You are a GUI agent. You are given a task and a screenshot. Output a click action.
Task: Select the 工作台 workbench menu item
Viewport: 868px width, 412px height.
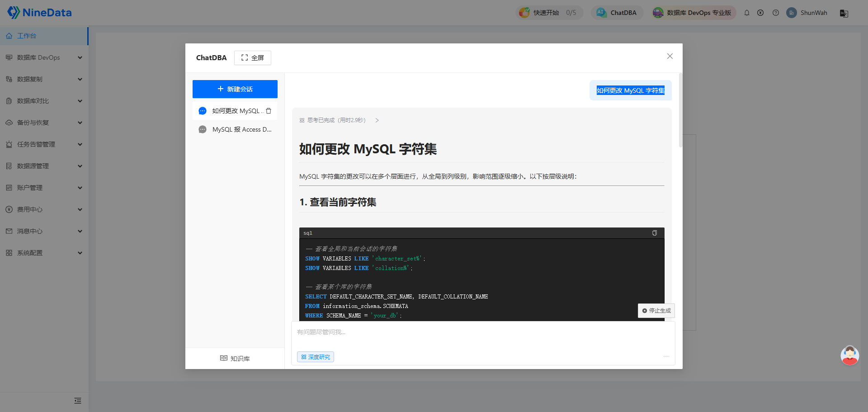(44, 36)
